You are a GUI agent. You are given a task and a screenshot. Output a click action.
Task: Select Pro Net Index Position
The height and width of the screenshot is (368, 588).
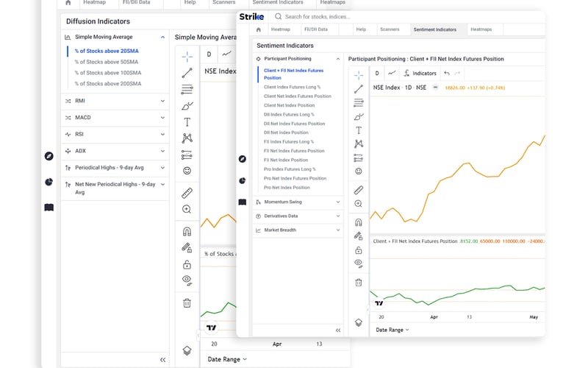pos(287,188)
